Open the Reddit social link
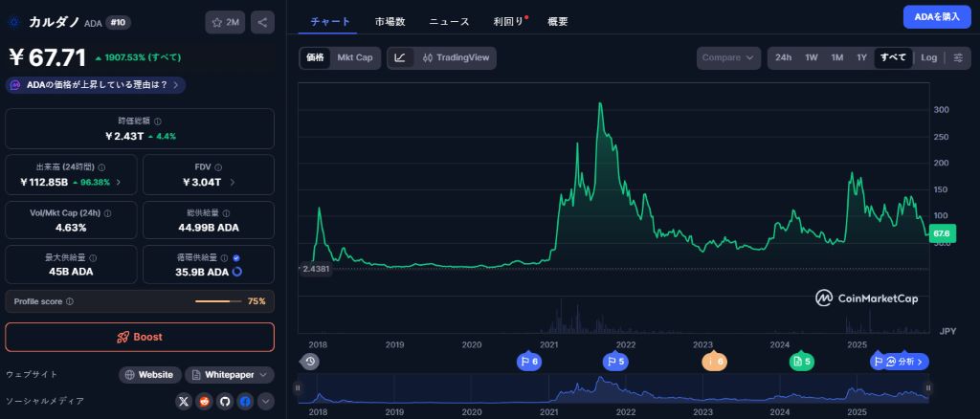This screenshot has width=980, height=419. [204, 402]
